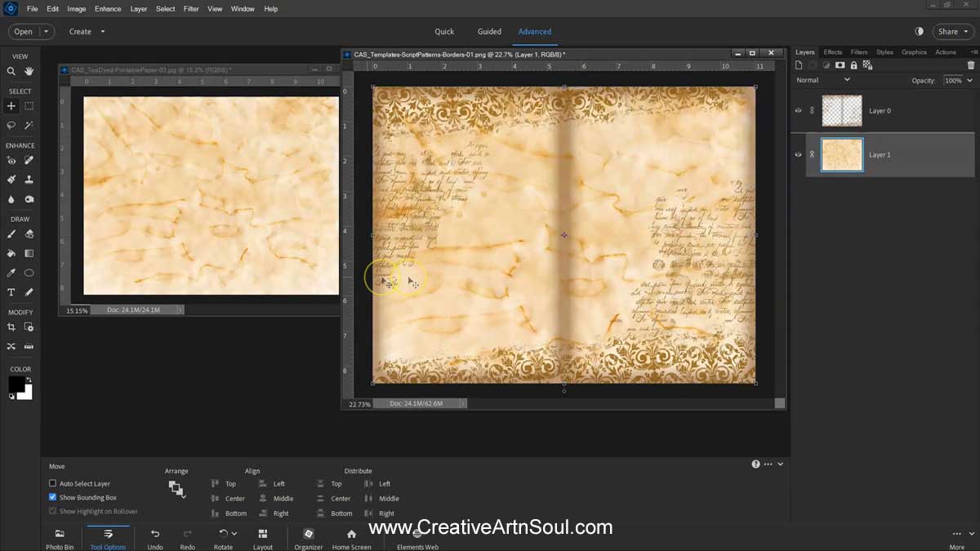The image size is (980, 551).
Task: Open the Create dropdown
Action: [86, 31]
